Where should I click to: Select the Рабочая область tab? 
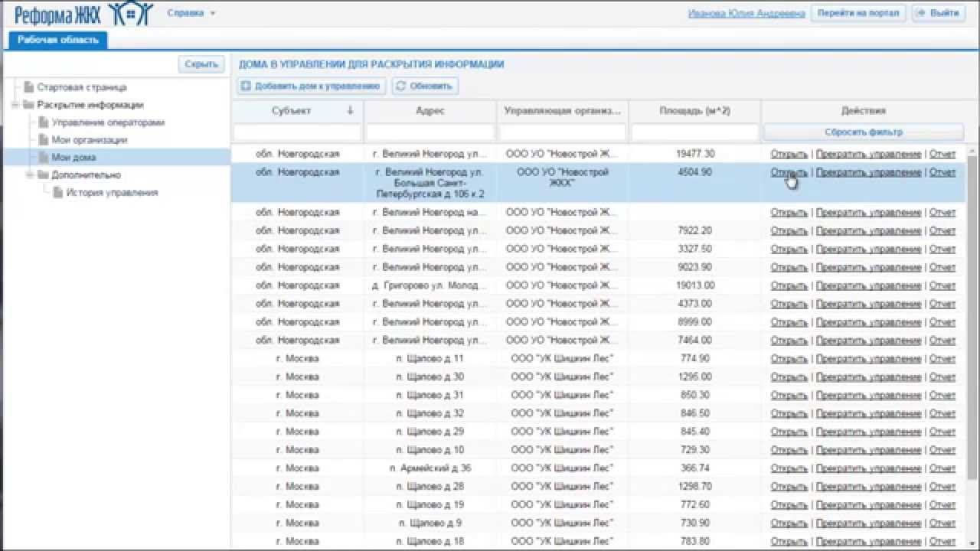click(58, 40)
